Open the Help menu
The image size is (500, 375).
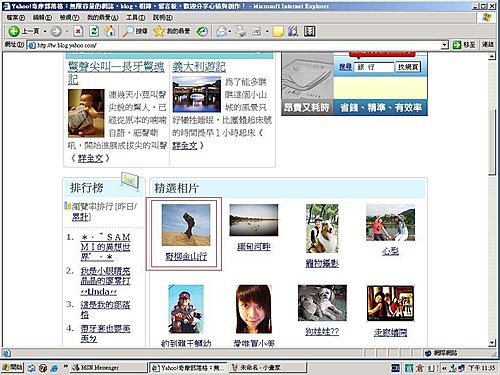point(163,17)
